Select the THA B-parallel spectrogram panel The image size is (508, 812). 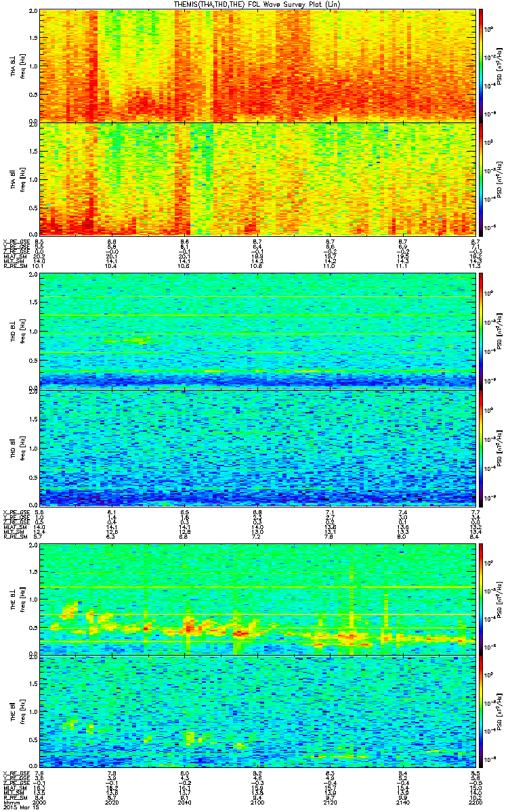257,179
